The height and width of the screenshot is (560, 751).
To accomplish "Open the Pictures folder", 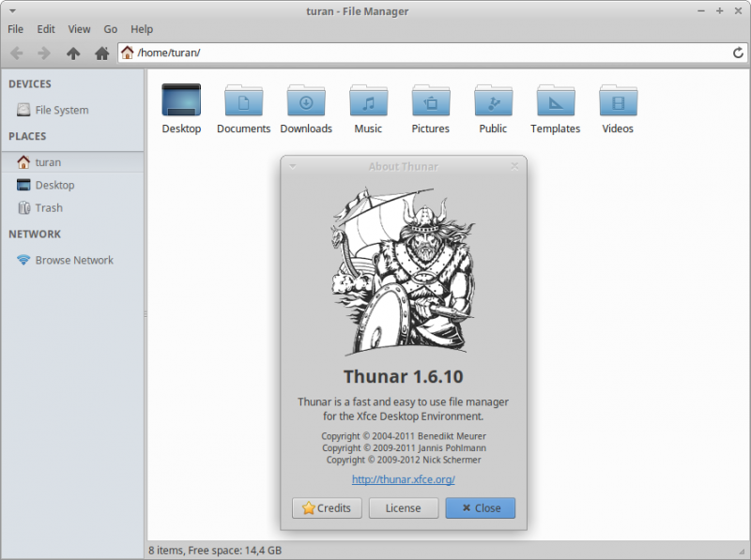I will (431, 109).
